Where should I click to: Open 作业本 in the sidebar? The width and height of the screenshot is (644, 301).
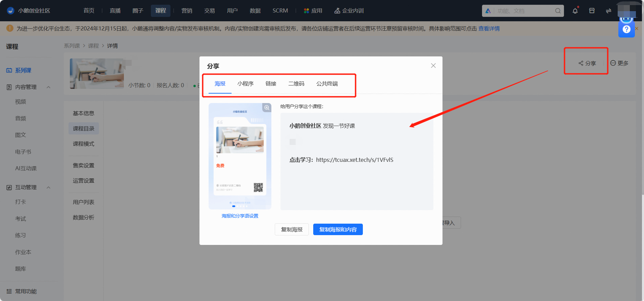pos(23,252)
